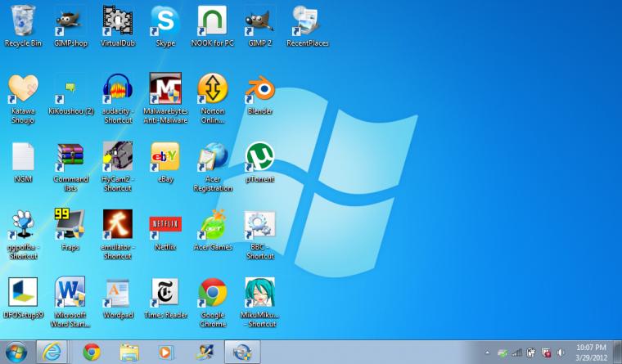Screen dimensions: 622x364
Task: Open the clock showing 10:07 PM
Action: (591, 352)
